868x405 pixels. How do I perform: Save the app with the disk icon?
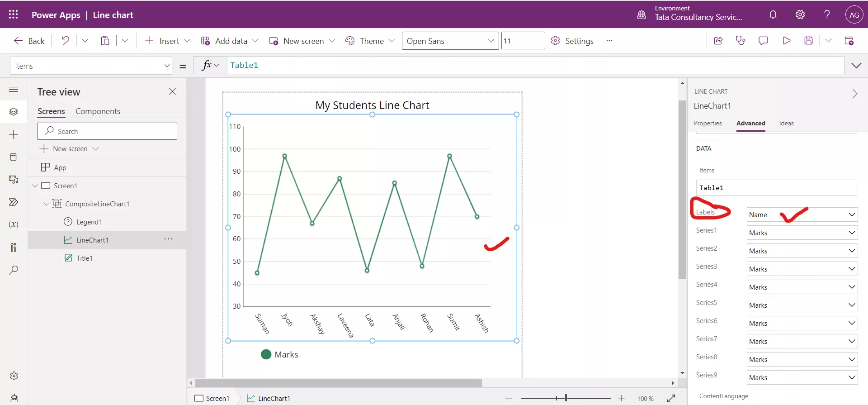(x=809, y=41)
